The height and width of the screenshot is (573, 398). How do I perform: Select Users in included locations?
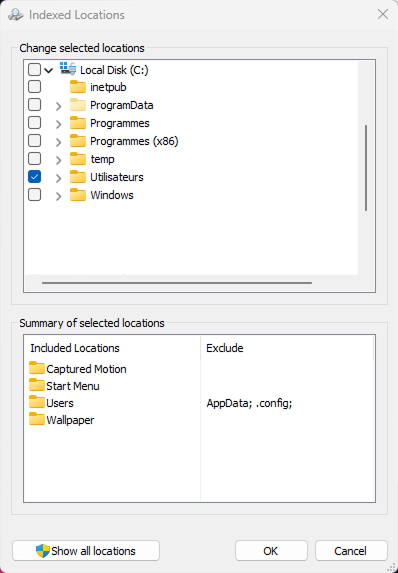(60, 403)
